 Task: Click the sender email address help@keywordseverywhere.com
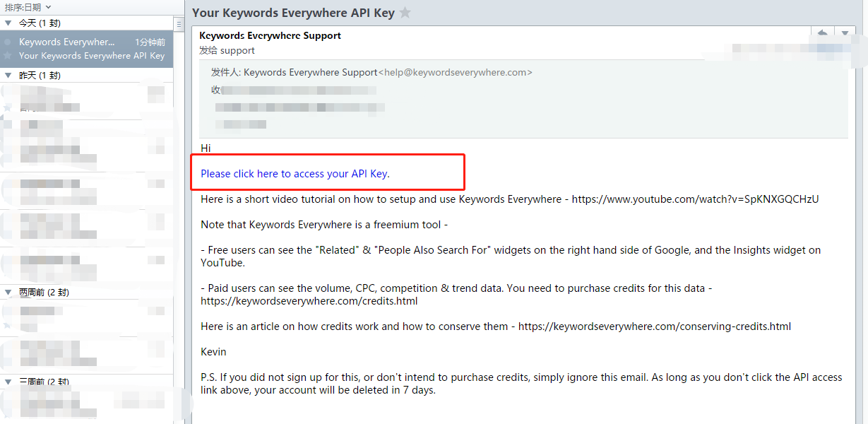point(456,72)
